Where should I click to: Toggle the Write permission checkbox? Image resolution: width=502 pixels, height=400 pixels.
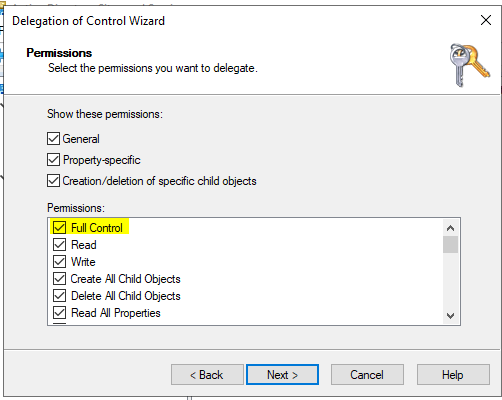[59, 262]
